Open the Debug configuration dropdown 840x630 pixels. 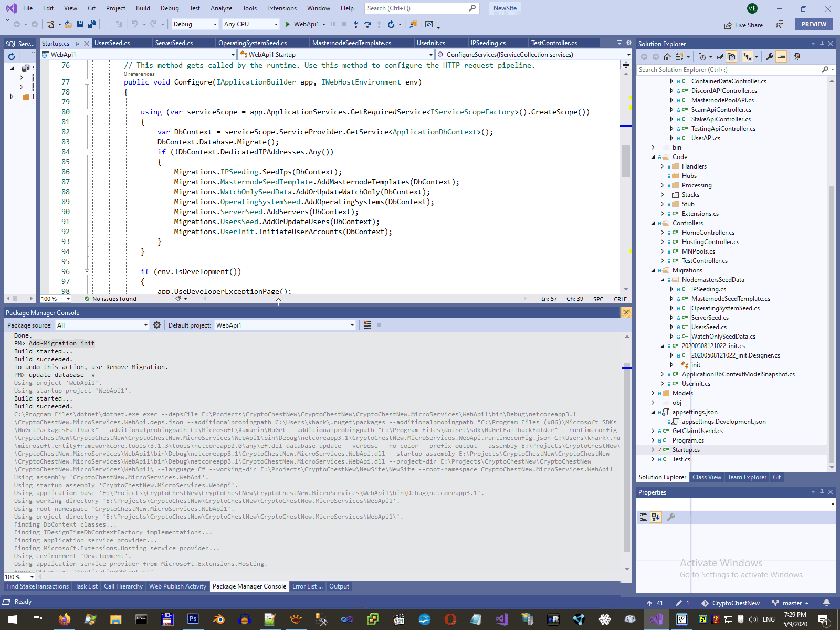[x=195, y=24]
